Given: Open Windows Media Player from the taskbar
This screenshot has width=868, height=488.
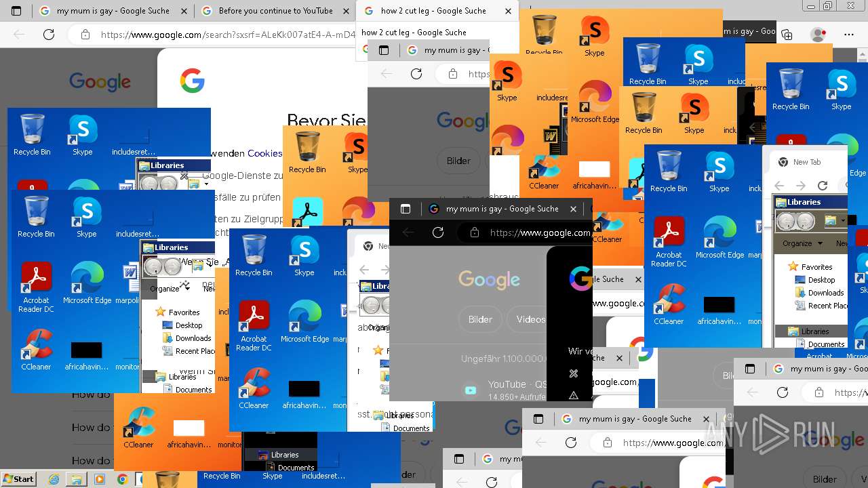Looking at the screenshot, I should 100,479.
